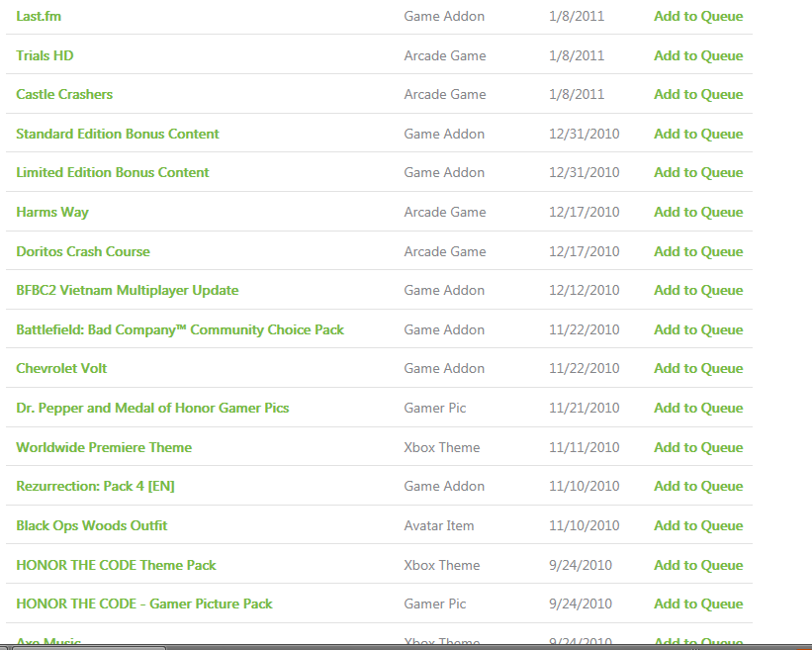Select the Game Addon type for Last.fm
The height and width of the screenshot is (650, 812).
pyautogui.click(x=444, y=16)
